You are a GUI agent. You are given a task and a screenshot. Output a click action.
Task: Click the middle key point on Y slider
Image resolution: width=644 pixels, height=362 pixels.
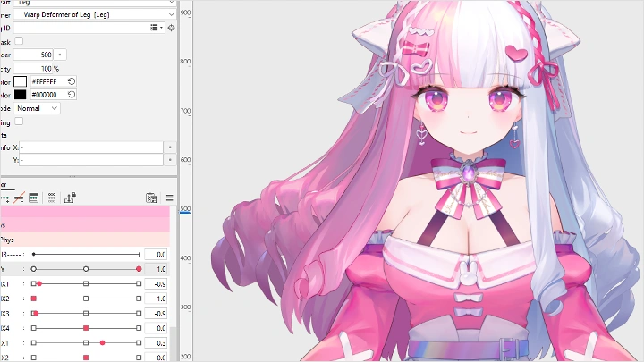point(86,269)
